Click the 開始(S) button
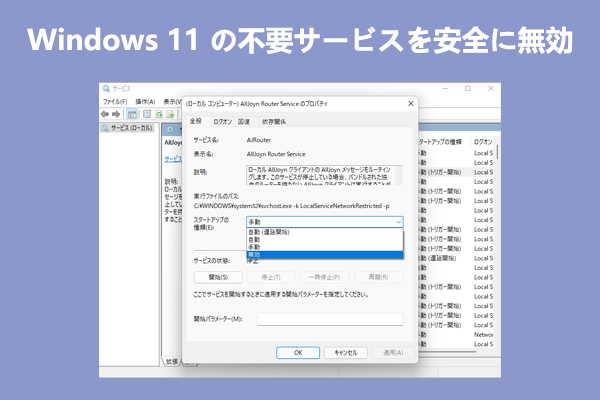The height and width of the screenshot is (400, 600). (x=218, y=277)
